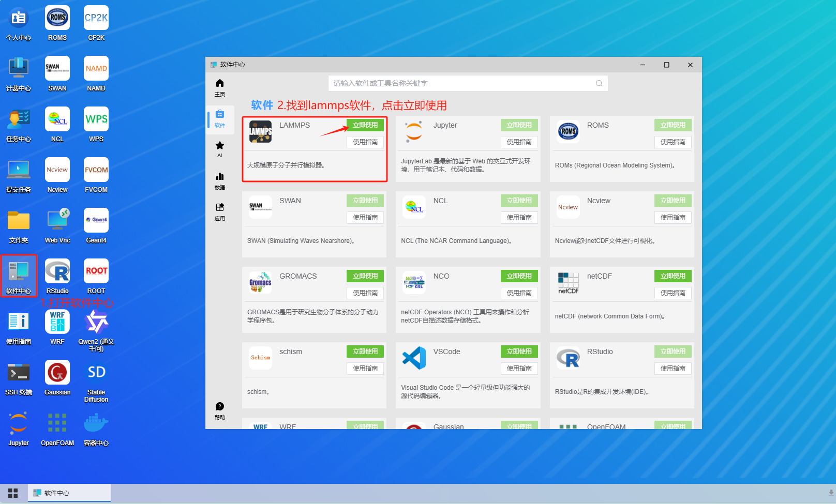Launch RStudio from the desktop
836x504 pixels.
tap(57, 277)
